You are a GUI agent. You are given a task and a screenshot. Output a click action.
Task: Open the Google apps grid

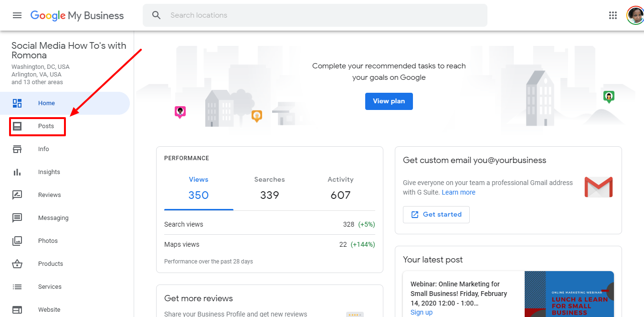point(613,15)
